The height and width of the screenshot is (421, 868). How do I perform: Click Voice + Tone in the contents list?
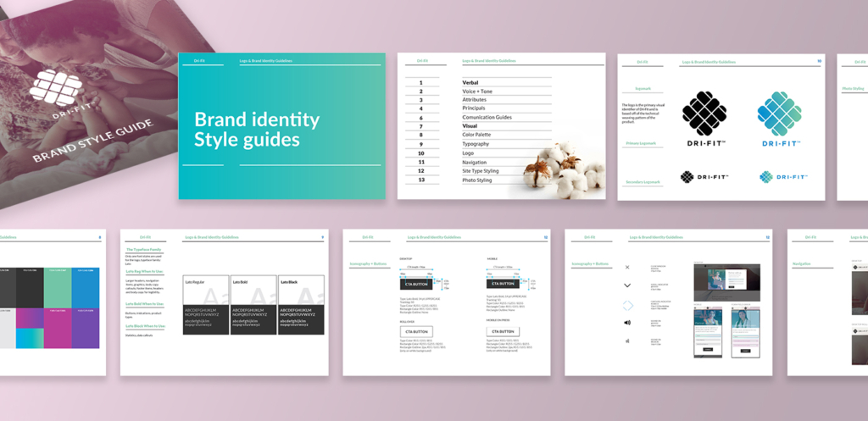coord(477,91)
